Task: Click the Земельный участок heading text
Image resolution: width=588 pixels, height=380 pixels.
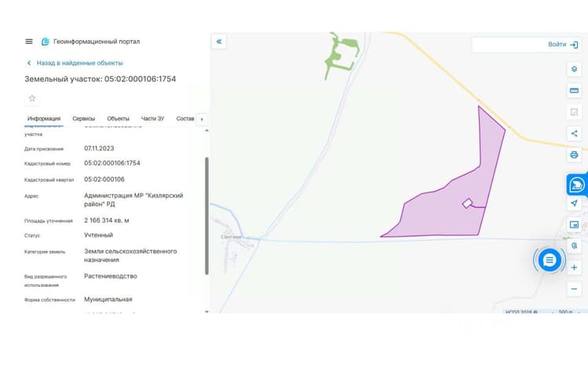Action: [x=100, y=79]
